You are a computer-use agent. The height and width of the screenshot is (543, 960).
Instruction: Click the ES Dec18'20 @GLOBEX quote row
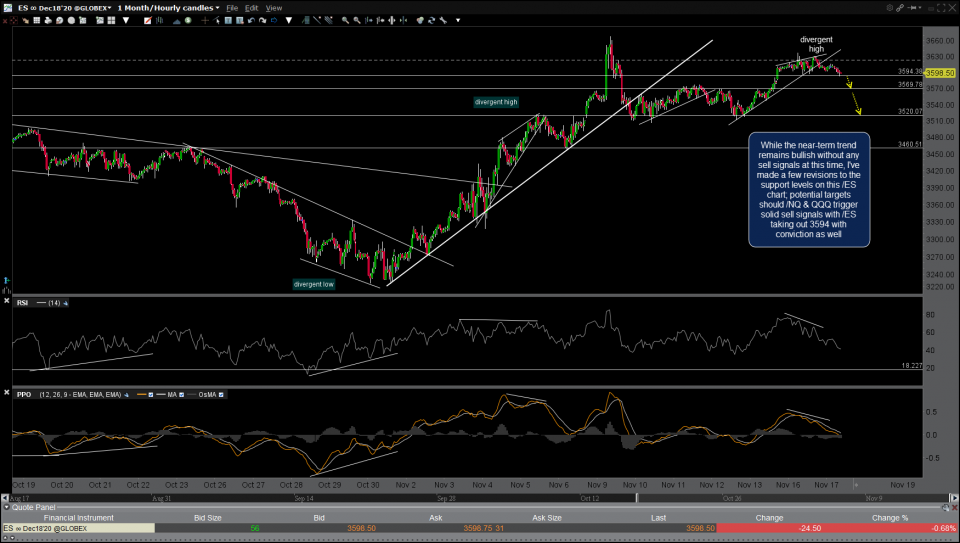[x=480, y=528]
